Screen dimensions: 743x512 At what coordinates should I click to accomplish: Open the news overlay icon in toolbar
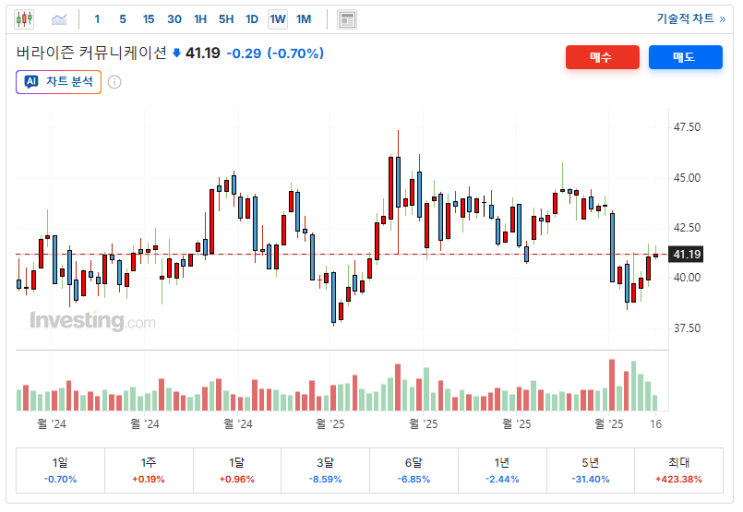point(347,20)
